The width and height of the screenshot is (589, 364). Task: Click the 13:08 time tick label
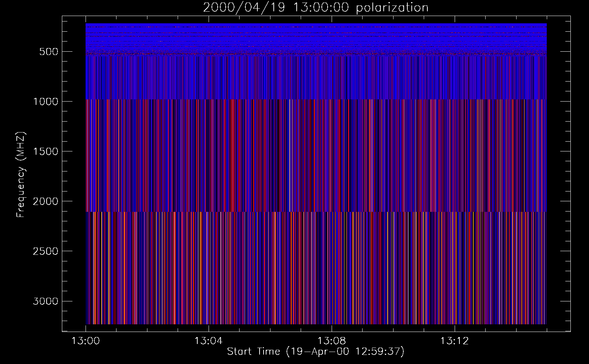[x=331, y=341]
